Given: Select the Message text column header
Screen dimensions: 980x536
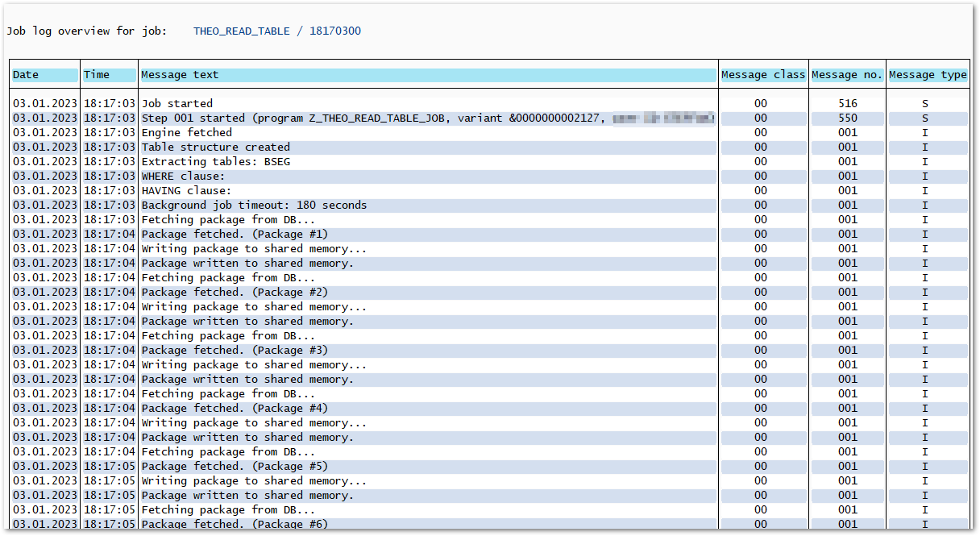Looking at the screenshot, I should [427, 75].
